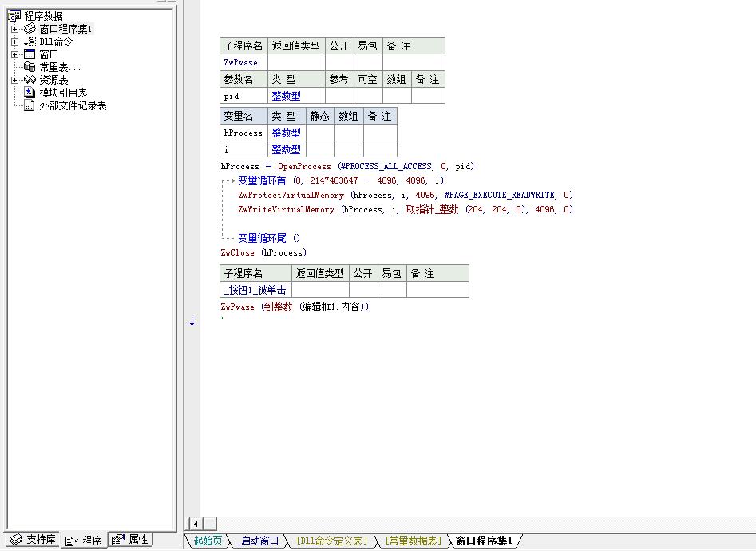Click the horizontal scrollbar thumb
This screenshot has height=551, width=756.
click(210, 524)
